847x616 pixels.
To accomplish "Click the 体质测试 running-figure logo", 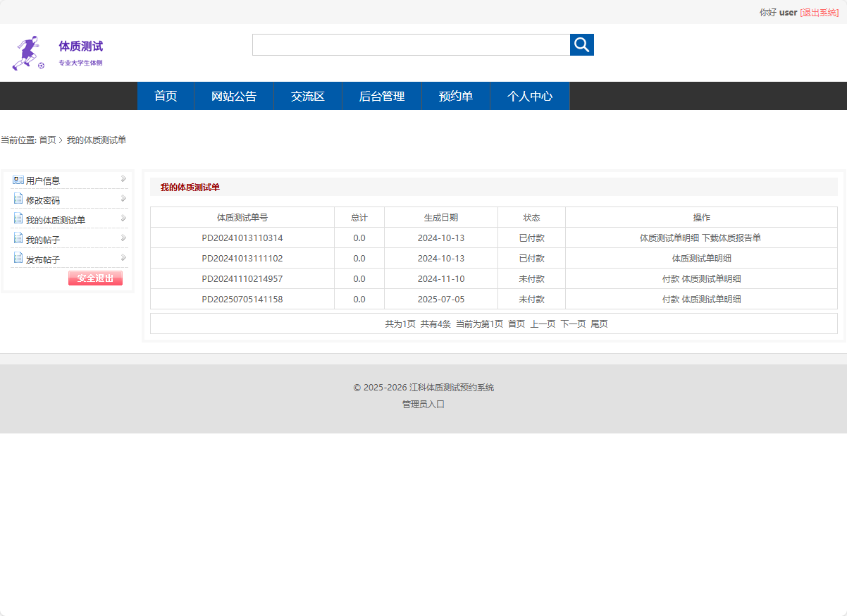I will [x=27, y=51].
